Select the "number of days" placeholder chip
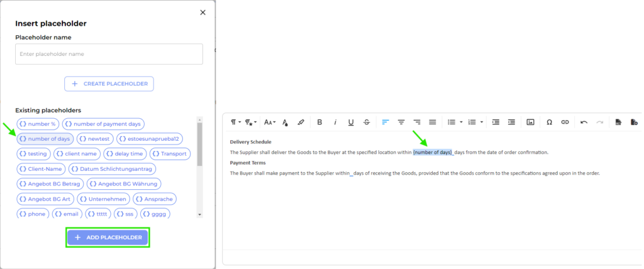The image size is (644, 269). click(x=45, y=139)
